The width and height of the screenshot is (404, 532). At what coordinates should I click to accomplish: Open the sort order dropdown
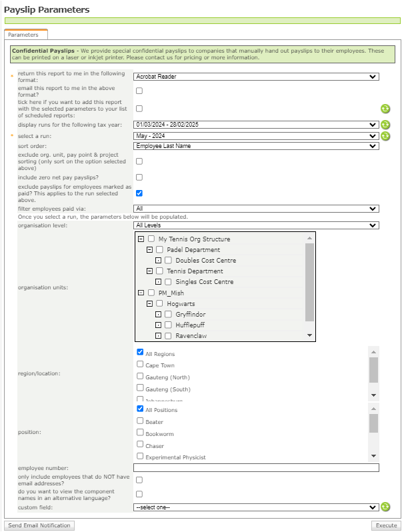(256, 146)
